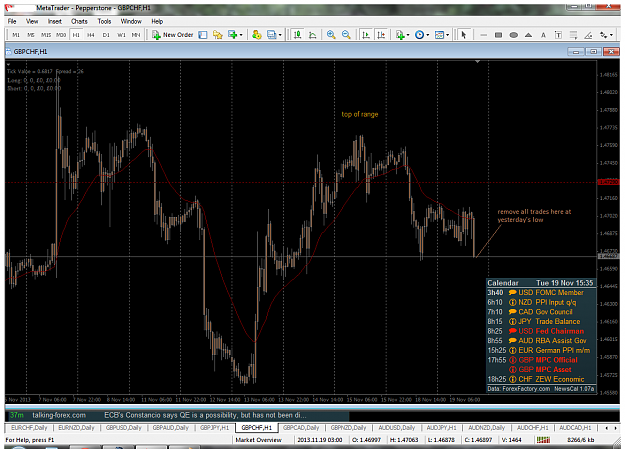Switch to M15 timeframe
The image size is (625, 449).
[x=46, y=35]
